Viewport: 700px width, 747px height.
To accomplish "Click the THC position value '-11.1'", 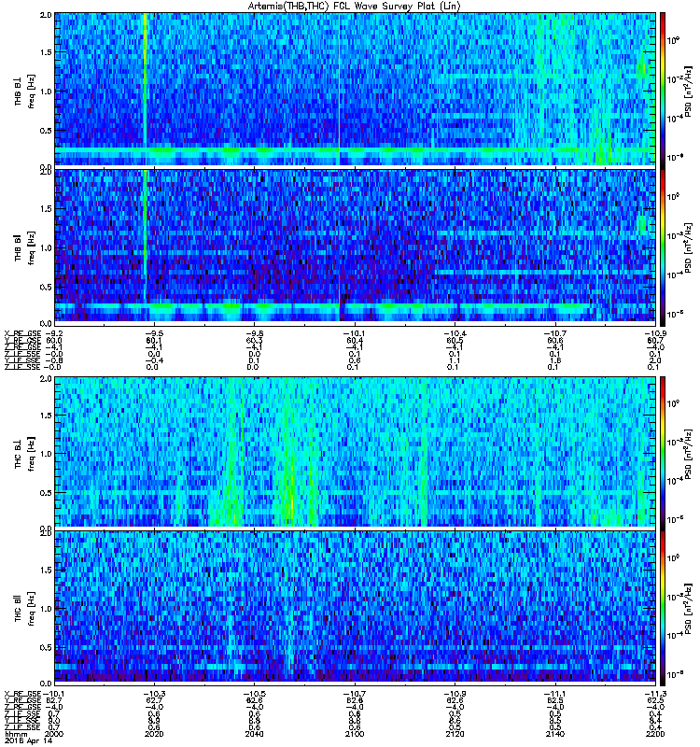I will pos(555,694).
